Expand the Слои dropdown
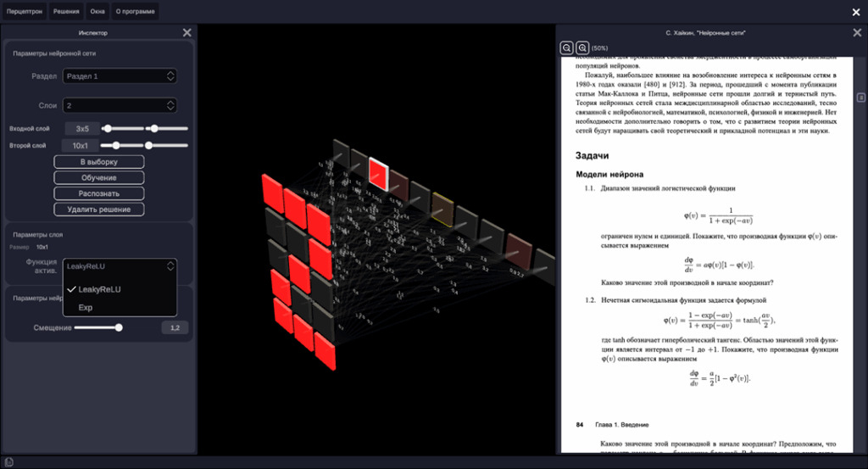Viewport: 868px width, 469px height. [x=120, y=106]
